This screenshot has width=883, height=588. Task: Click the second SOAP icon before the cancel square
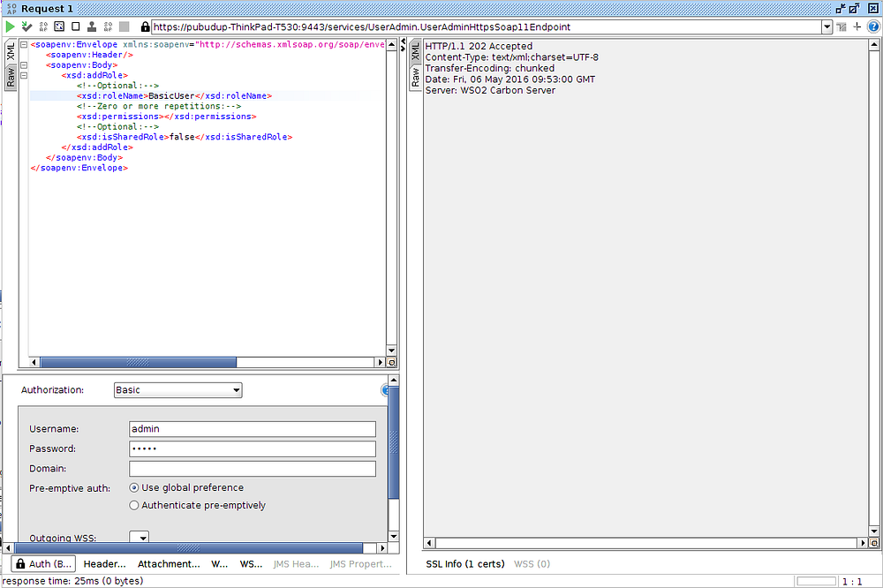[108, 26]
